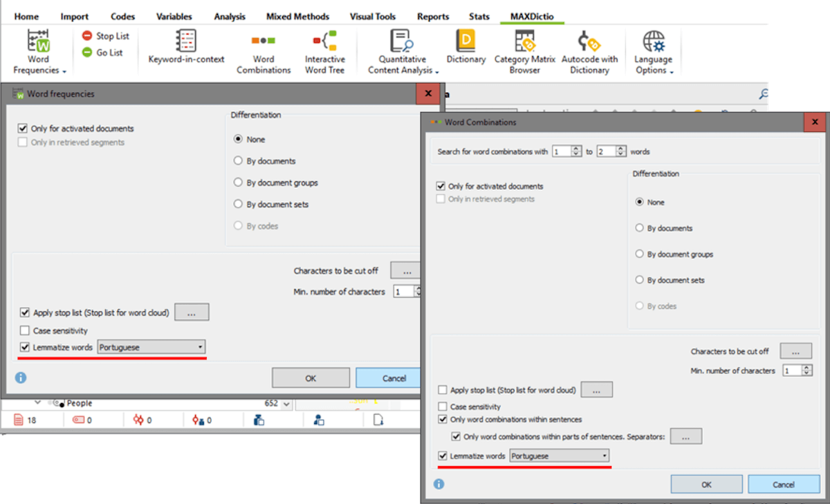This screenshot has width=830, height=504.
Task: Click the red coded-segments tag icon in status bar
Action: pos(78,420)
